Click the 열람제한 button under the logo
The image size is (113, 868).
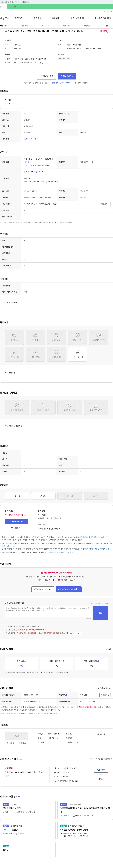click(23, 743)
